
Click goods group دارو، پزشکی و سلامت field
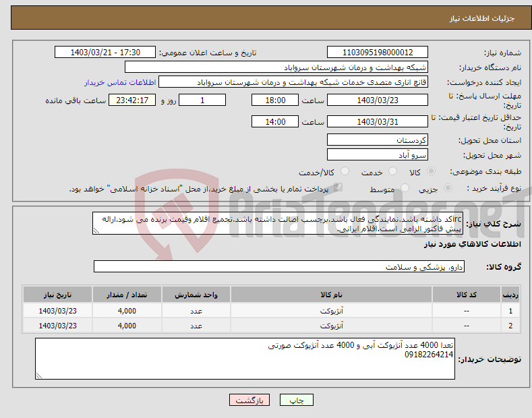click(x=279, y=267)
